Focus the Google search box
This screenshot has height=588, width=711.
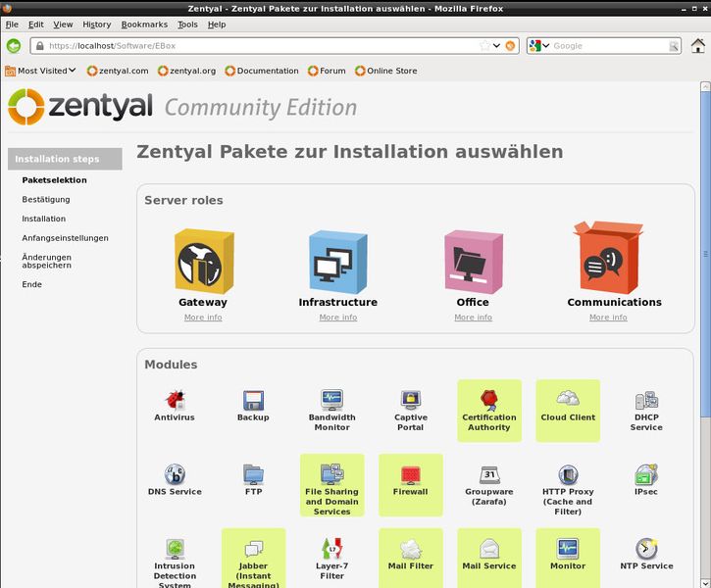pos(610,46)
